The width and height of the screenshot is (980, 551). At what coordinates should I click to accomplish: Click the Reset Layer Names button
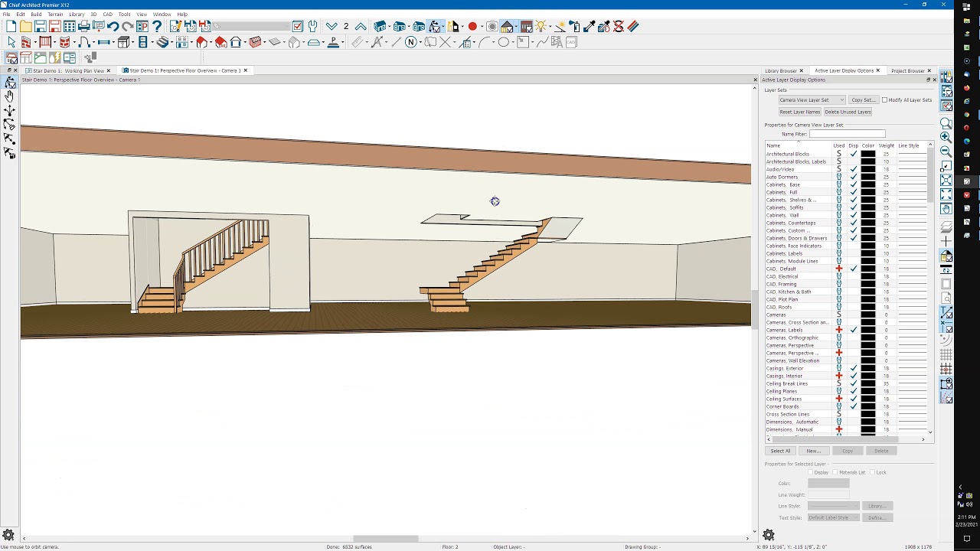click(x=800, y=112)
